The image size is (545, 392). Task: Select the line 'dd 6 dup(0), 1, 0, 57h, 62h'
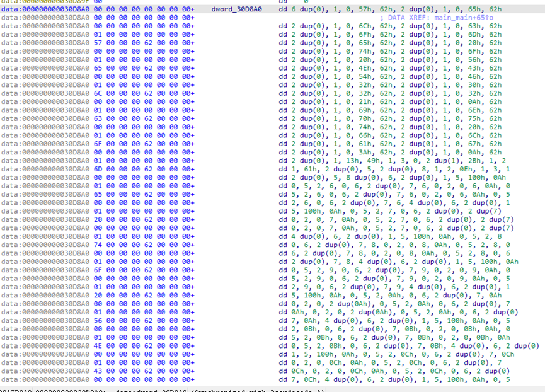[390, 9]
